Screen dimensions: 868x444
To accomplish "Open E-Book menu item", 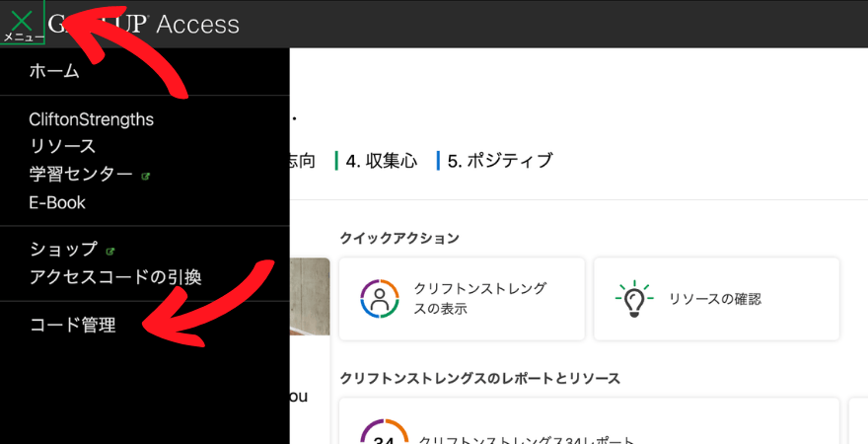I will (x=57, y=202).
